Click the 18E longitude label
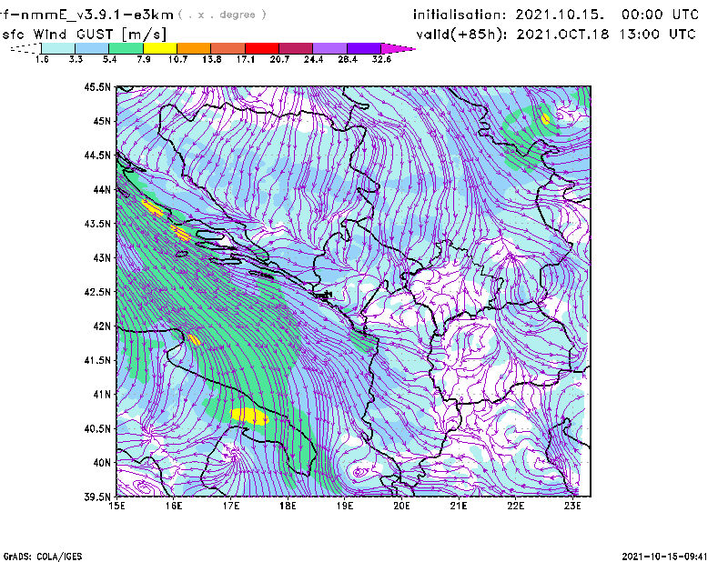Screen dimensions: 728x562 tap(288, 506)
